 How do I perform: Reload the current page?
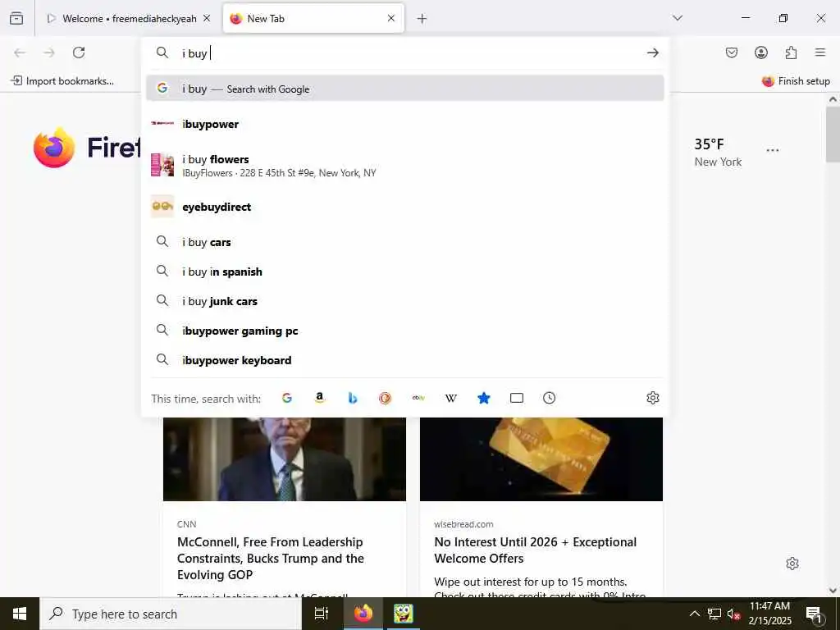79,52
